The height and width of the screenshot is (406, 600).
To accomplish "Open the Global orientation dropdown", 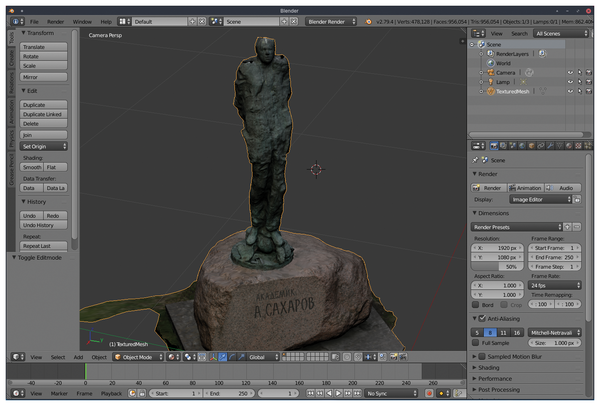I will 264,357.
